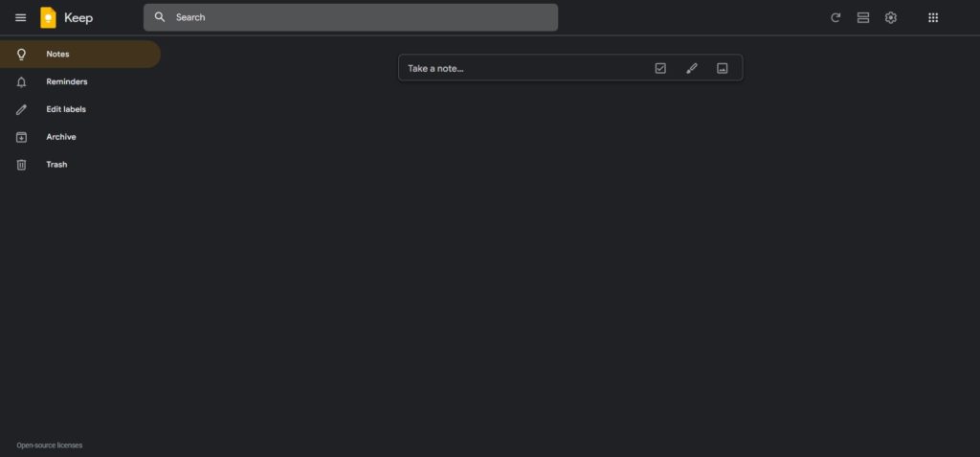Open the main menu hamburger icon
Viewport: 980px width, 457px height.
[x=21, y=17]
